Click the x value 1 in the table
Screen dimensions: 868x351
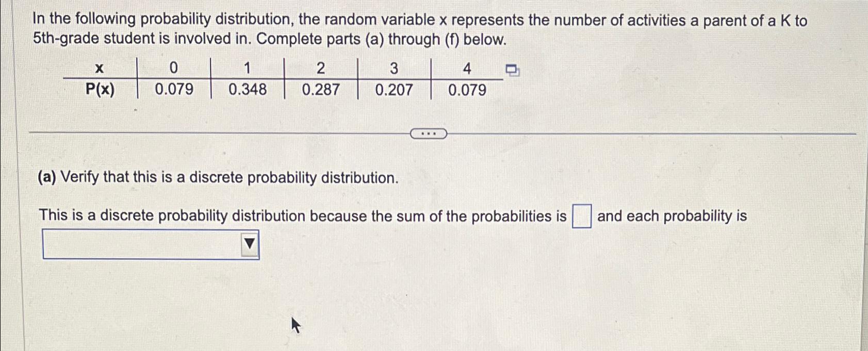coord(248,69)
